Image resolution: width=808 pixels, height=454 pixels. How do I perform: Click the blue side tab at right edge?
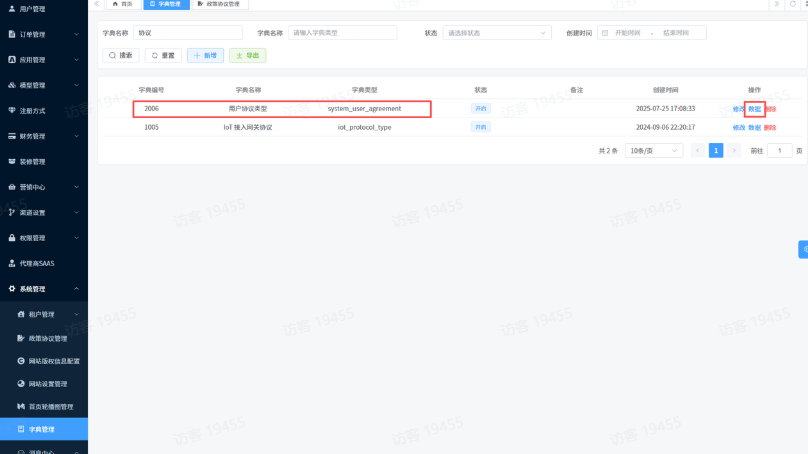[803, 249]
